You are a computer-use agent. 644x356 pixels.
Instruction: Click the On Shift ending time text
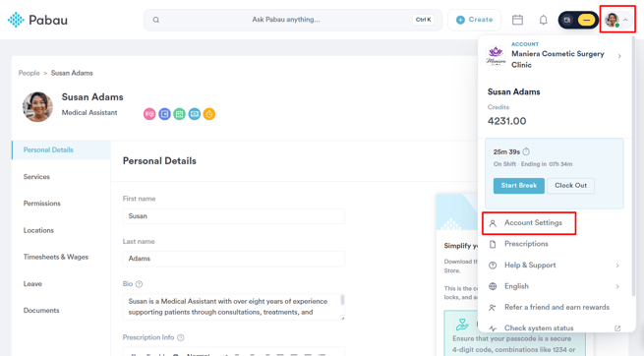[x=533, y=164]
